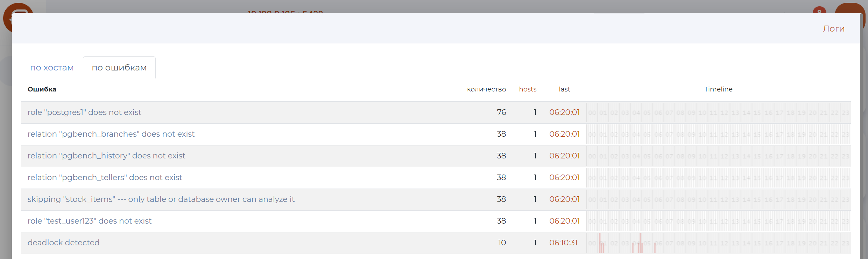Click the red notification badge icon

click(x=819, y=10)
